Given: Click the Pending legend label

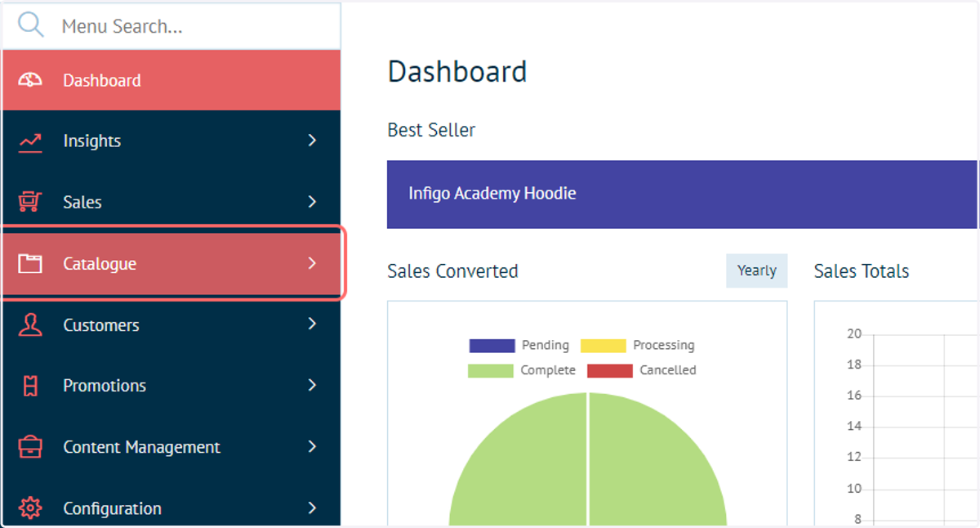Looking at the screenshot, I should tap(546, 346).
